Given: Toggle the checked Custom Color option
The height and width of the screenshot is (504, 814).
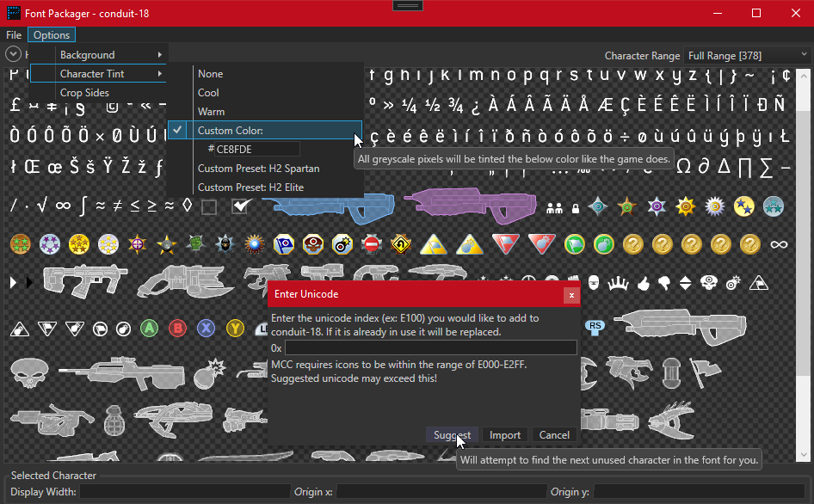Looking at the screenshot, I should [x=265, y=130].
